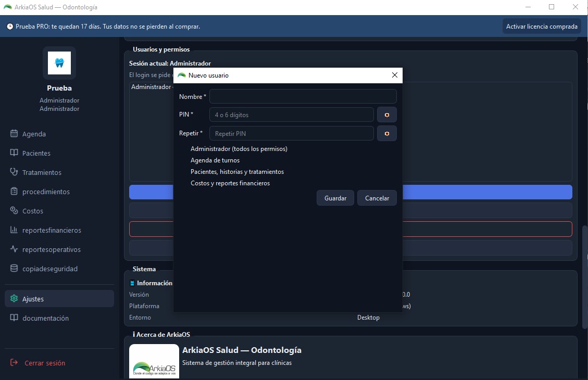Click the ArkiaOS icon in main title bar
The image size is (588, 380).
[x=7, y=7]
